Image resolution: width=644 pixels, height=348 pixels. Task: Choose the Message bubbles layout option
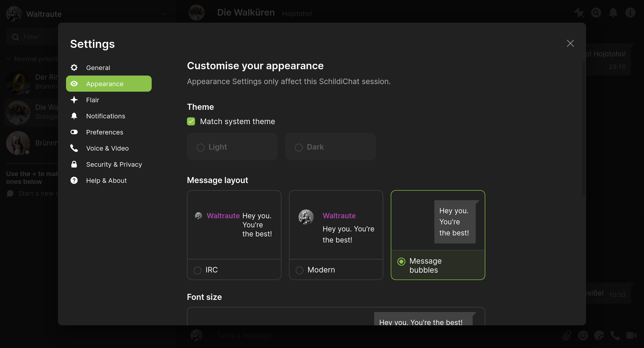401,262
